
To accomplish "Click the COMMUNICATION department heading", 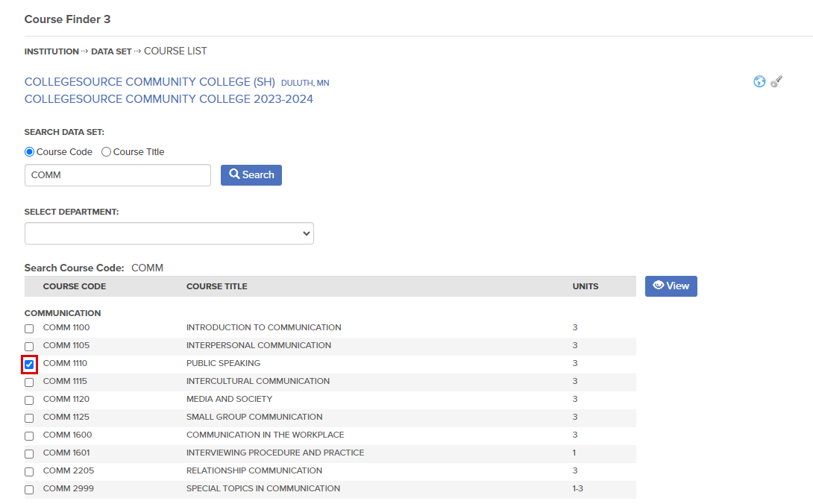I will pyautogui.click(x=63, y=313).
